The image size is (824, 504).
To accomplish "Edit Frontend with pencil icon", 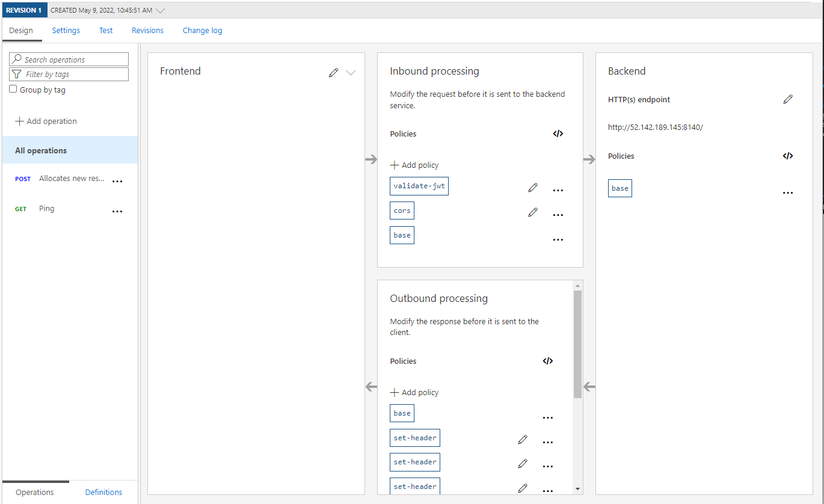I will [333, 73].
